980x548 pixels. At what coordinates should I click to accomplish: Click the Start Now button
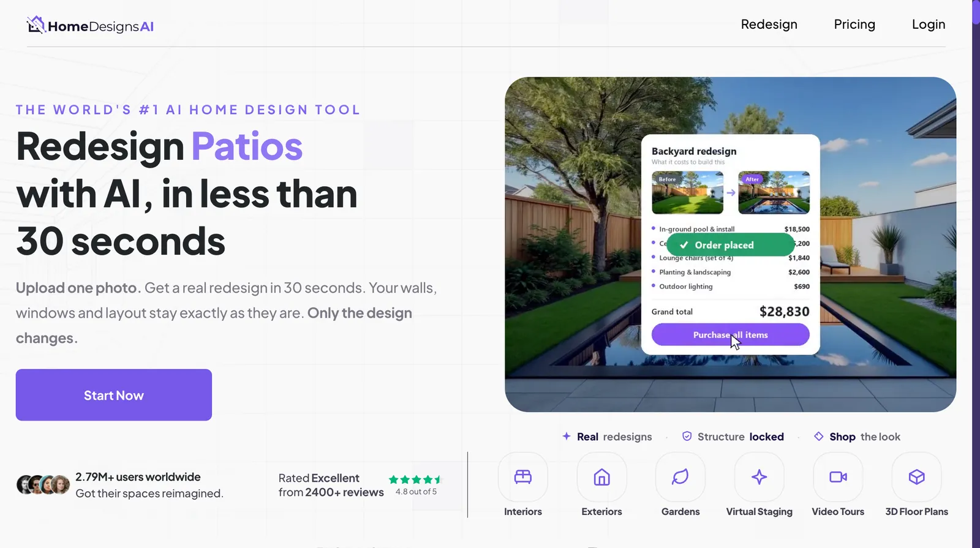click(x=114, y=395)
